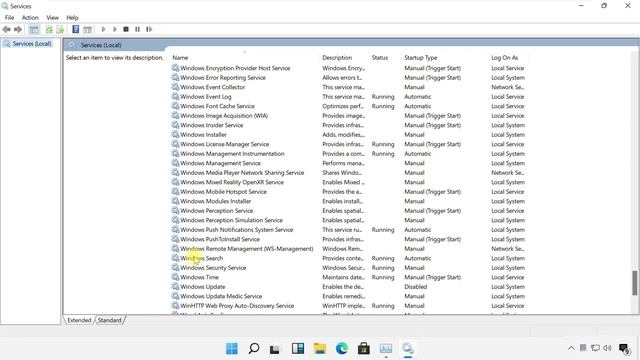Switch to the Standard tab

pos(109,320)
